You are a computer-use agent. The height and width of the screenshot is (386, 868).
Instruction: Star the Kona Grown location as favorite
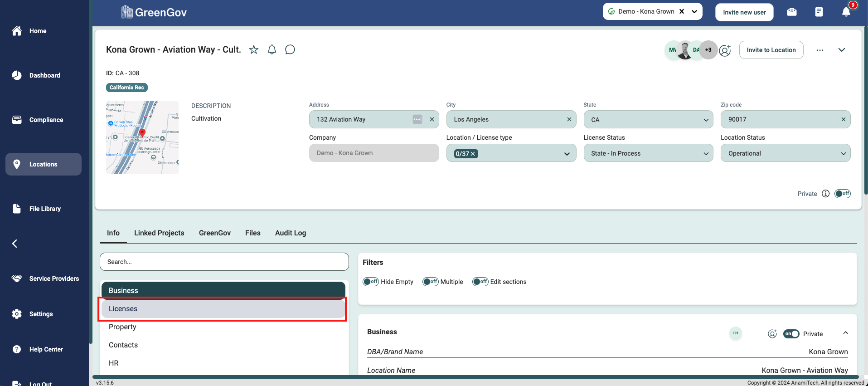254,50
